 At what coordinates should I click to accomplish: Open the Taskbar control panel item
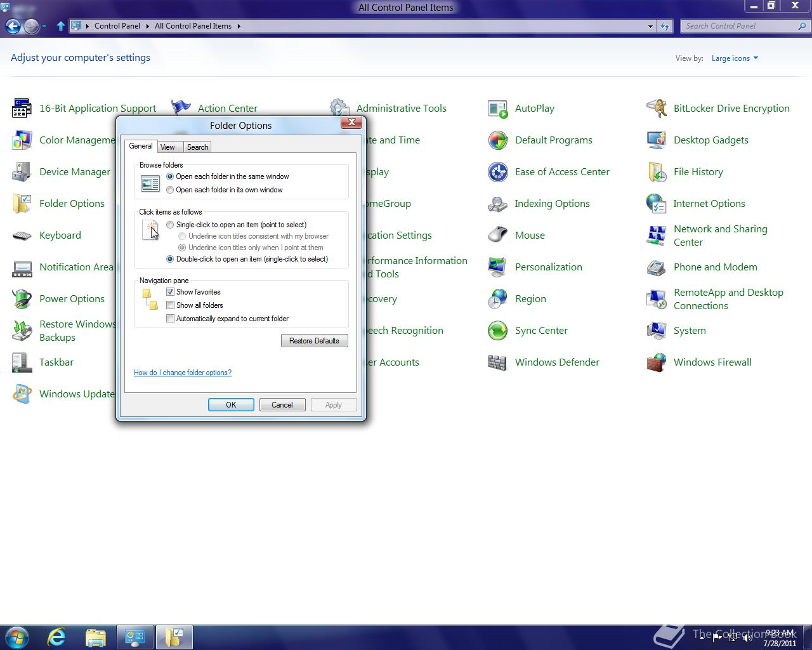(56, 362)
